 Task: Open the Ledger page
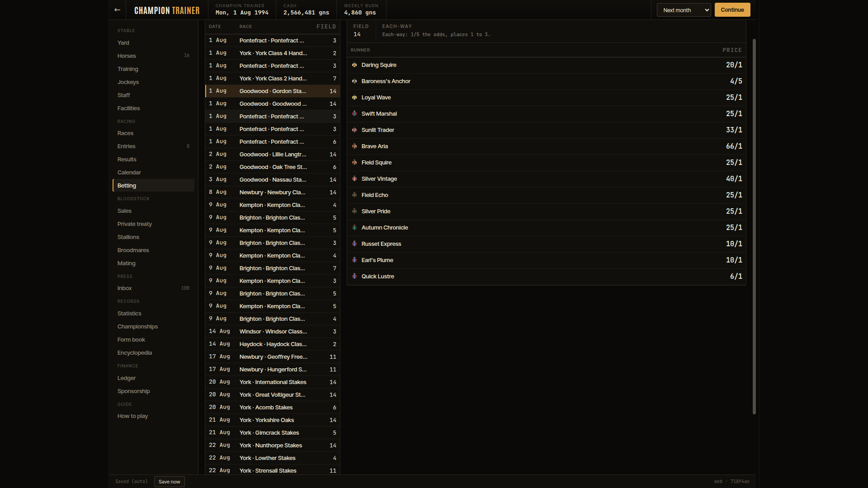coord(153,378)
